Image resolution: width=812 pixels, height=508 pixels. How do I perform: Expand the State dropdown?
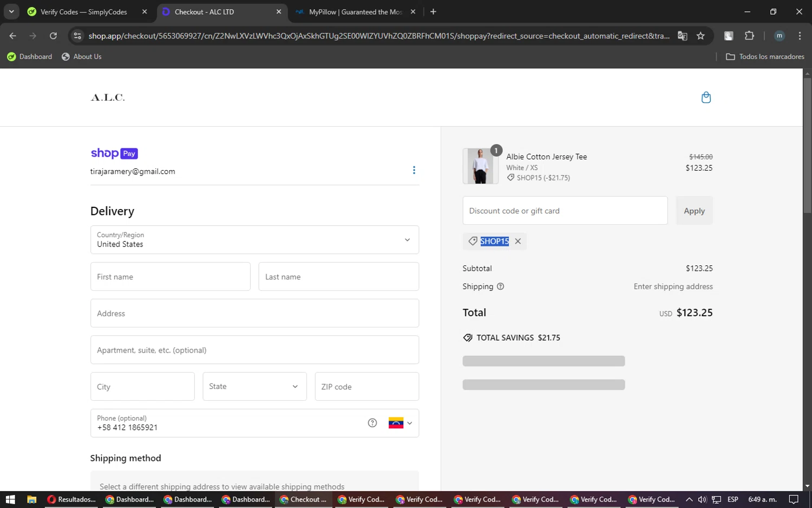coord(254,387)
